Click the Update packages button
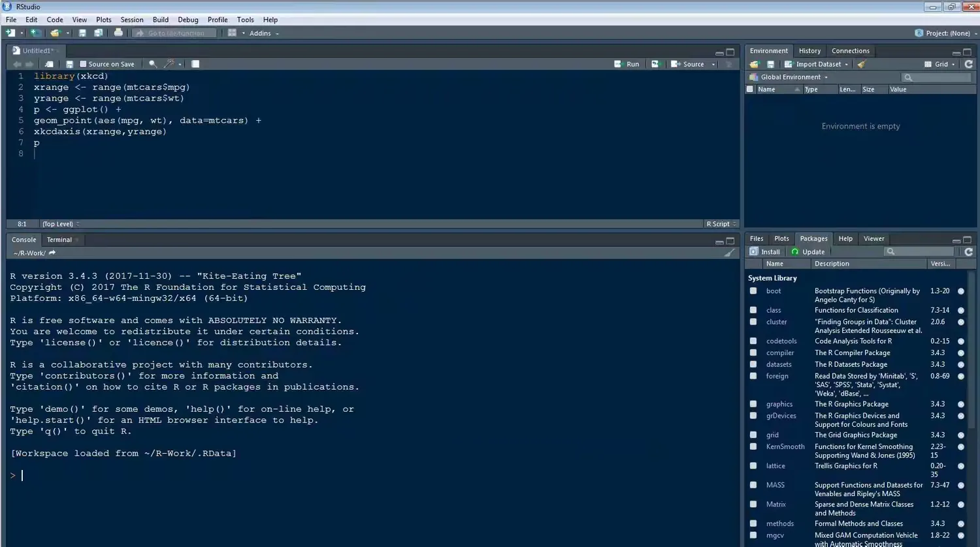The height and width of the screenshot is (547, 980). (x=808, y=251)
